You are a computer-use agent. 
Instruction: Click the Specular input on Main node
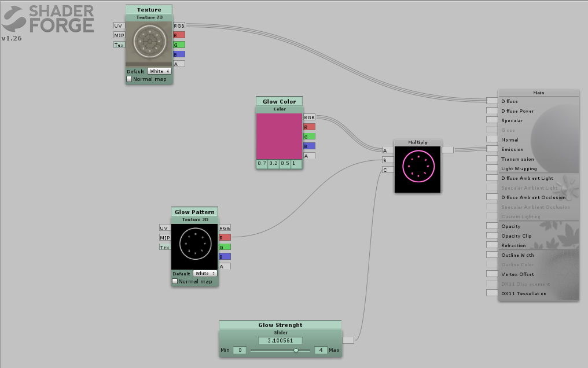(492, 120)
